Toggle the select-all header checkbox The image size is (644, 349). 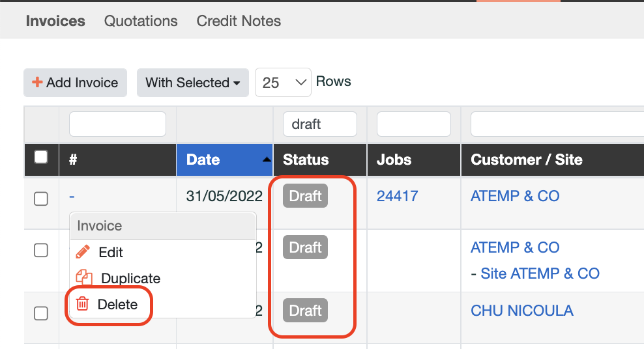point(41,157)
